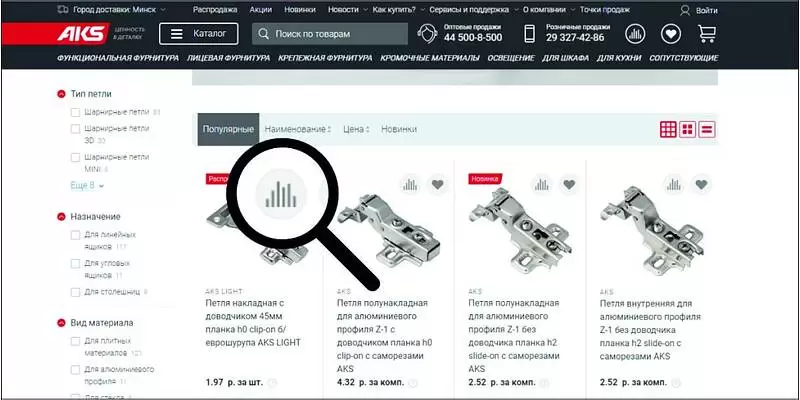The image size is (800, 400).
Task: Switch to dense grid view
Action: click(668, 130)
